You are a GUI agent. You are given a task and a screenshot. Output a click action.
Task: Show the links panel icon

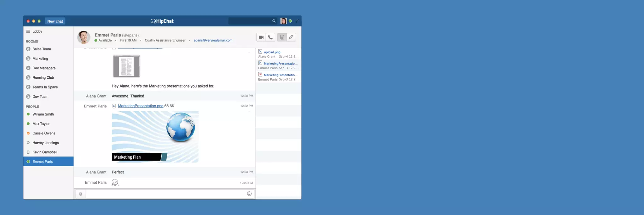[x=291, y=37]
